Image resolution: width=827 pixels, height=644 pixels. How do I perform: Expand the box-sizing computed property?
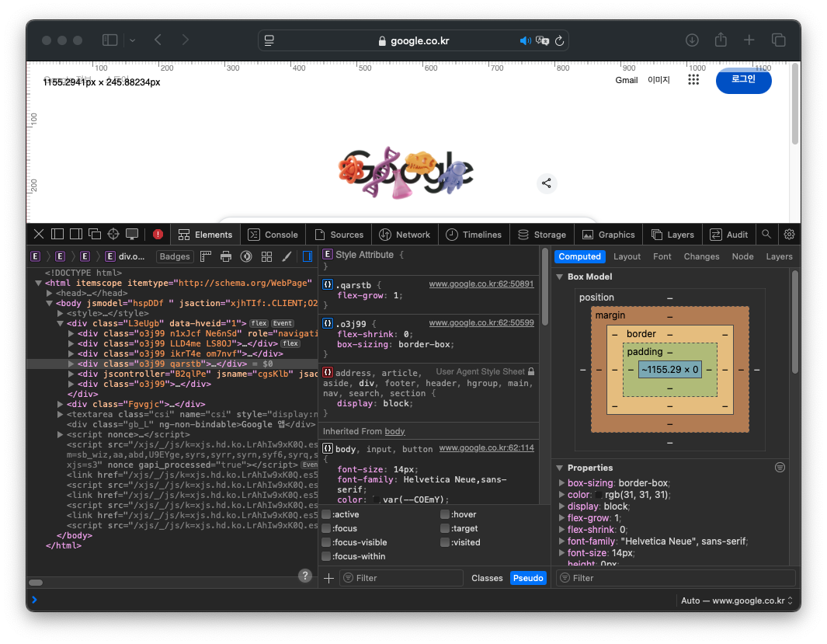pyautogui.click(x=562, y=483)
